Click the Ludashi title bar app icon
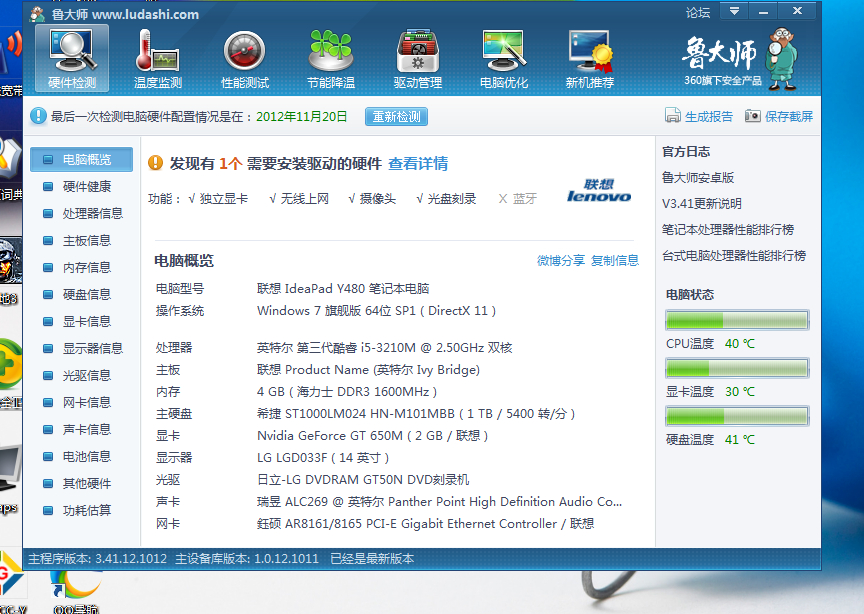 coord(38,14)
